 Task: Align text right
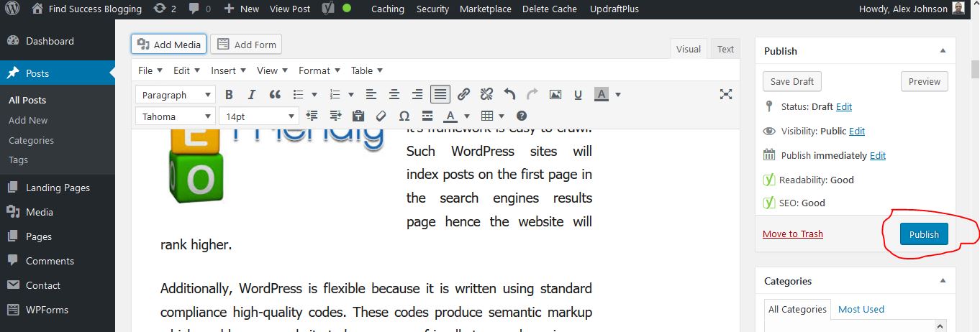pos(417,94)
